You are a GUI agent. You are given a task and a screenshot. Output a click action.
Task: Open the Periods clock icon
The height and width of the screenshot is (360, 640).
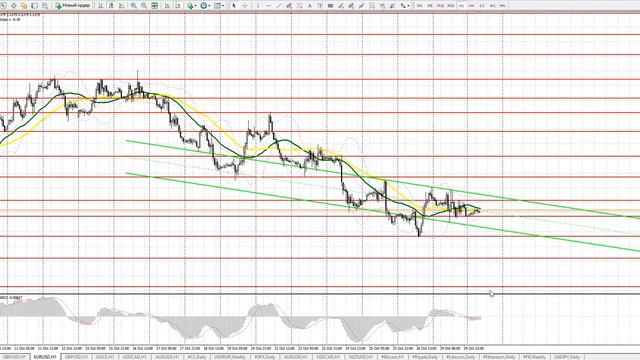coord(203,6)
